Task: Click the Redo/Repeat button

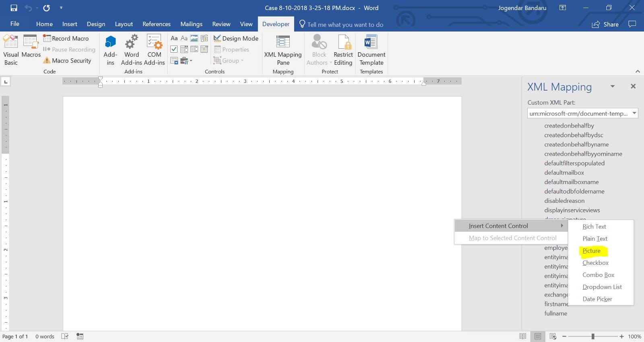Action: [x=46, y=8]
